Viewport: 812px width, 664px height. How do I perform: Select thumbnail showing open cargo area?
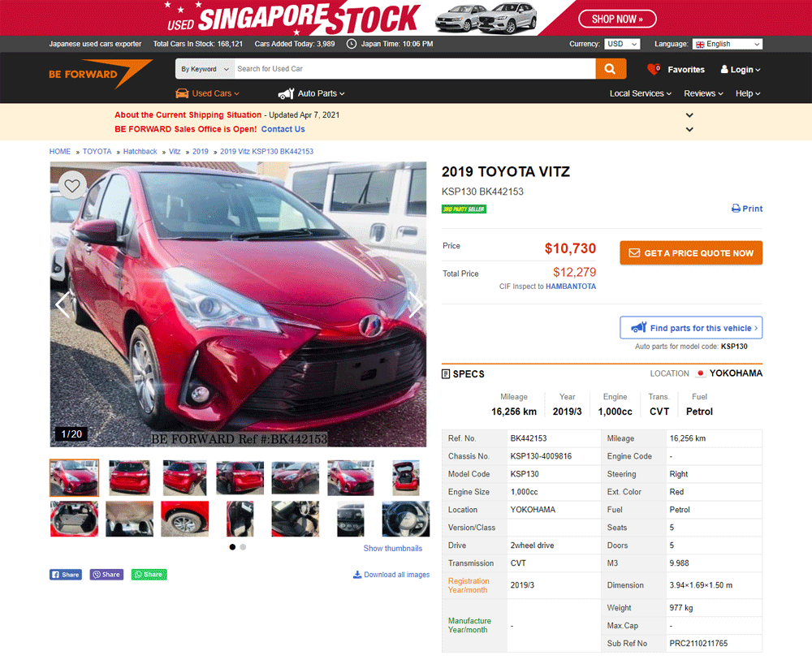pyautogui.click(x=74, y=519)
